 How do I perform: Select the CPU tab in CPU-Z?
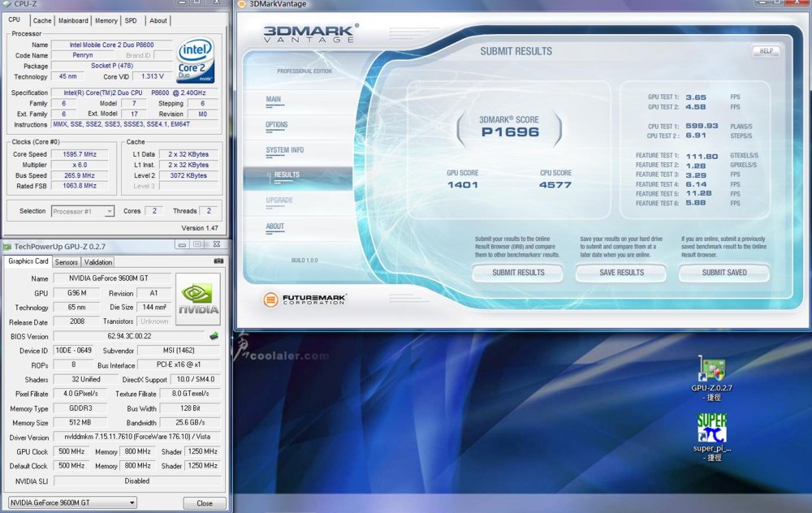click(x=15, y=19)
